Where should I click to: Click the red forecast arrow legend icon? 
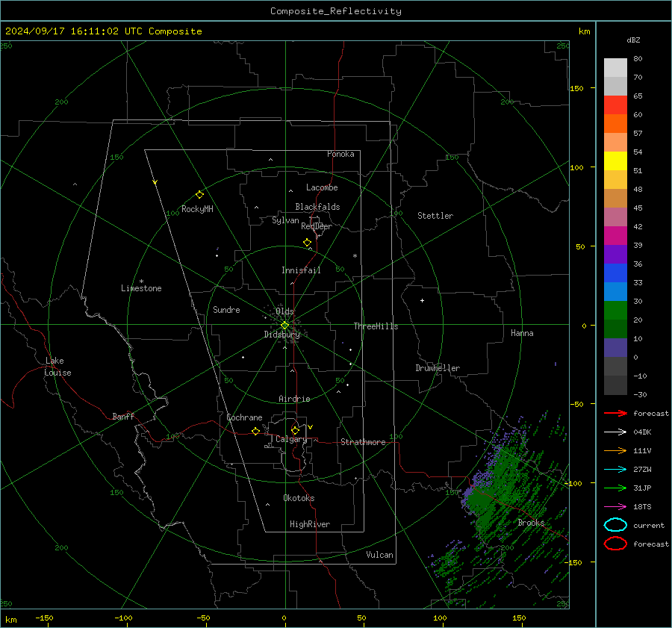(615, 413)
